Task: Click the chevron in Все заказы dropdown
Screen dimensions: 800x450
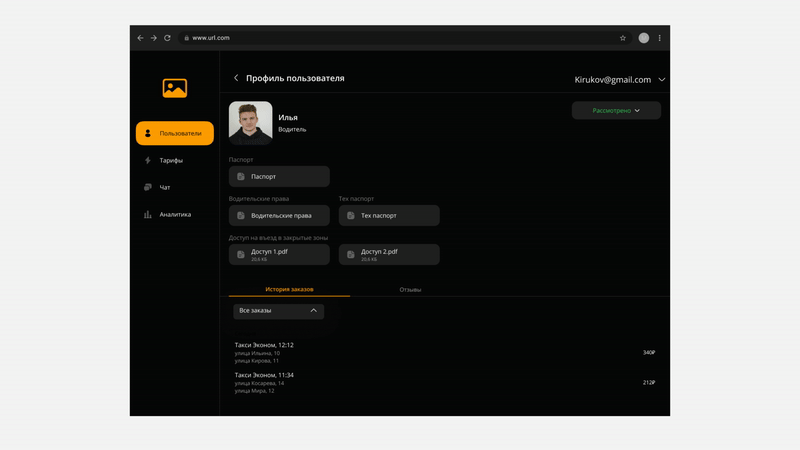Action: pyautogui.click(x=314, y=310)
